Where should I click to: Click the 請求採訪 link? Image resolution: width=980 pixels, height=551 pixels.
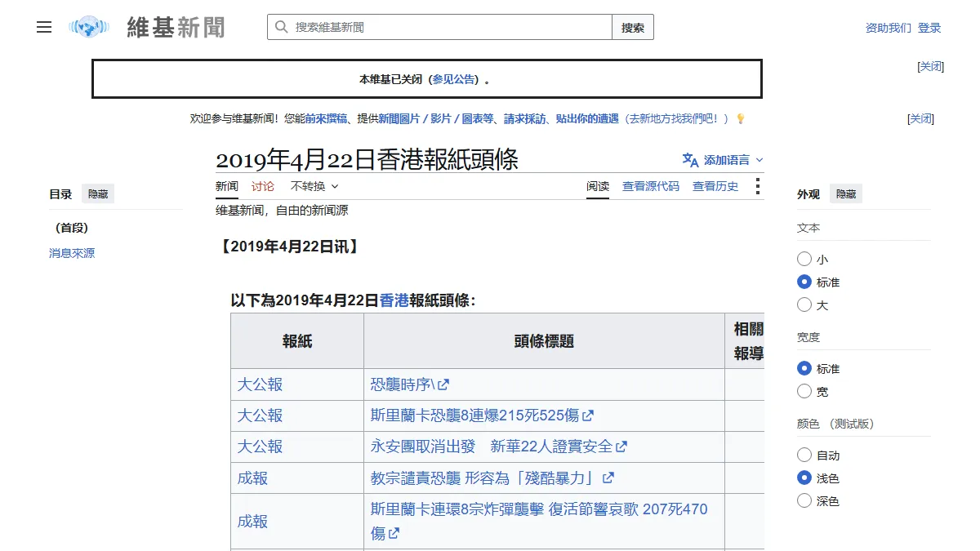coord(524,118)
